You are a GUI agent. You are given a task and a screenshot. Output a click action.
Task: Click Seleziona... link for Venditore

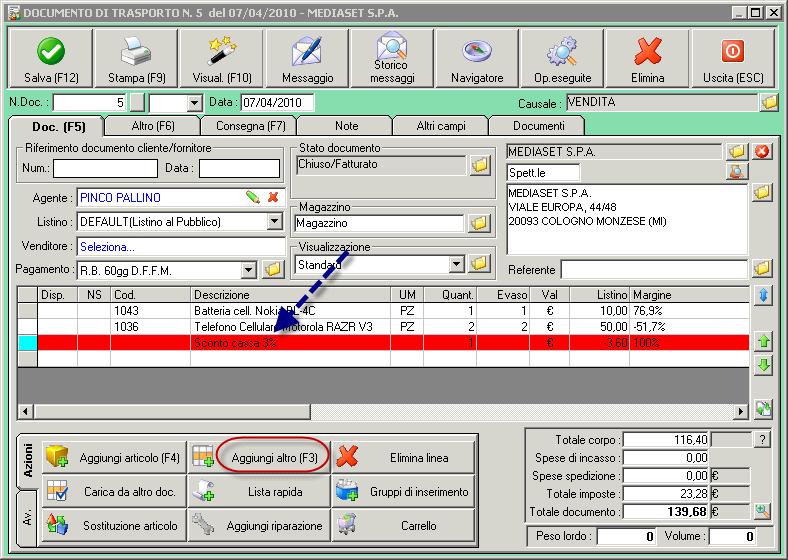click(107, 247)
